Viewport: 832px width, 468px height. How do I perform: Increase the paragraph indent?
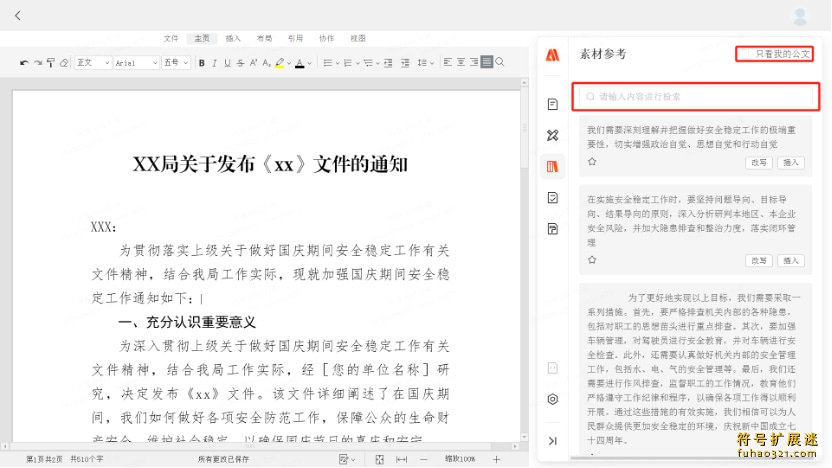(405, 63)
